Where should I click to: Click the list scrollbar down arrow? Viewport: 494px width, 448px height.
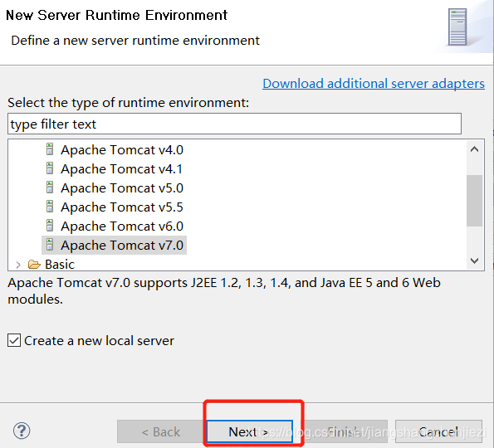474,261
